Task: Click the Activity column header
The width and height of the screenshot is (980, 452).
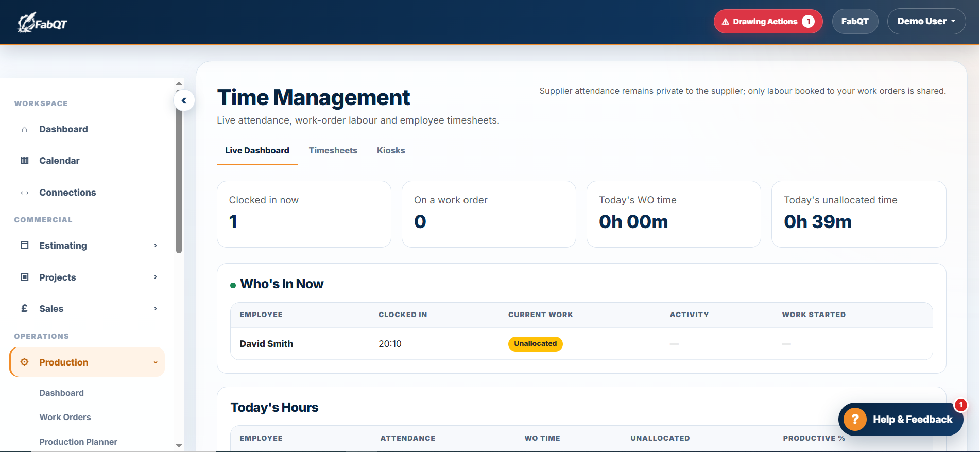Action: tap(689, 315)
